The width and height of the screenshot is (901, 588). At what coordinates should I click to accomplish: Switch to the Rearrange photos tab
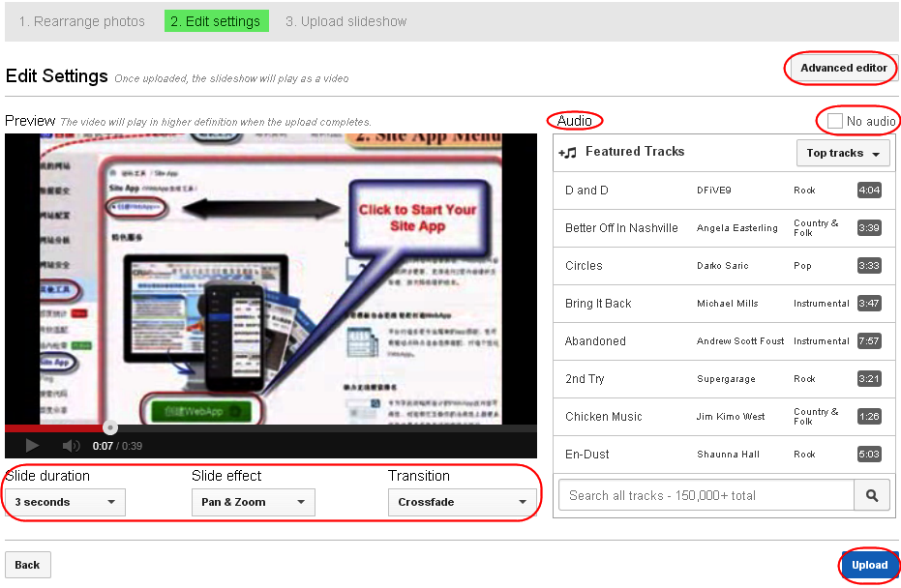click(x=81, y=20)
